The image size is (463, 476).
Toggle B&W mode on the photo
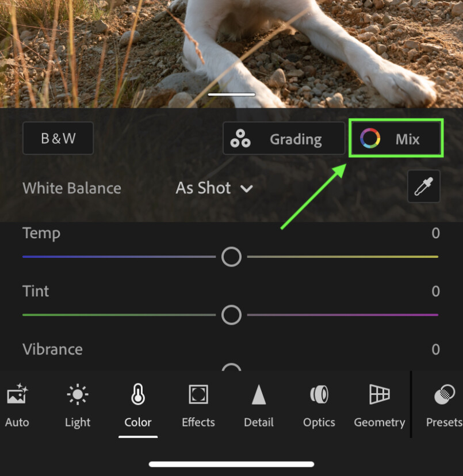(x=58, y=138)
